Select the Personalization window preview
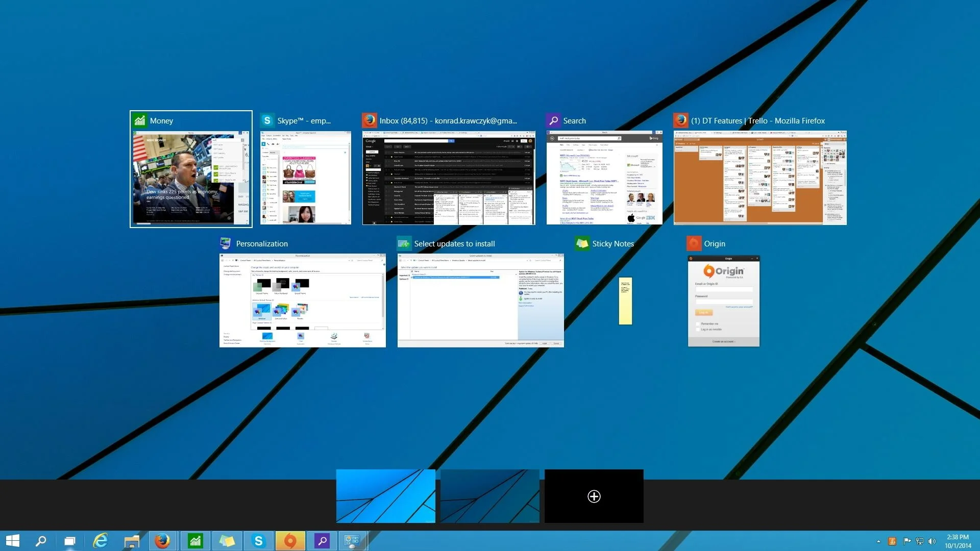This screenshot has height=551, width=980. pos(302,300)
